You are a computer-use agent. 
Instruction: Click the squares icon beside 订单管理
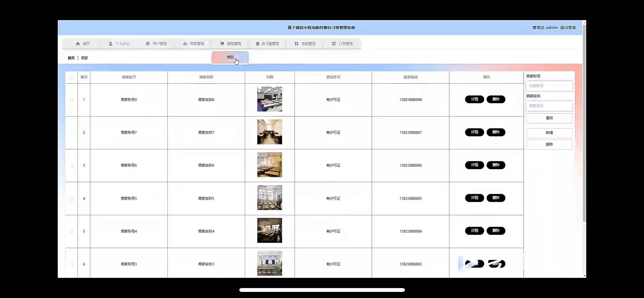point(333,44)
